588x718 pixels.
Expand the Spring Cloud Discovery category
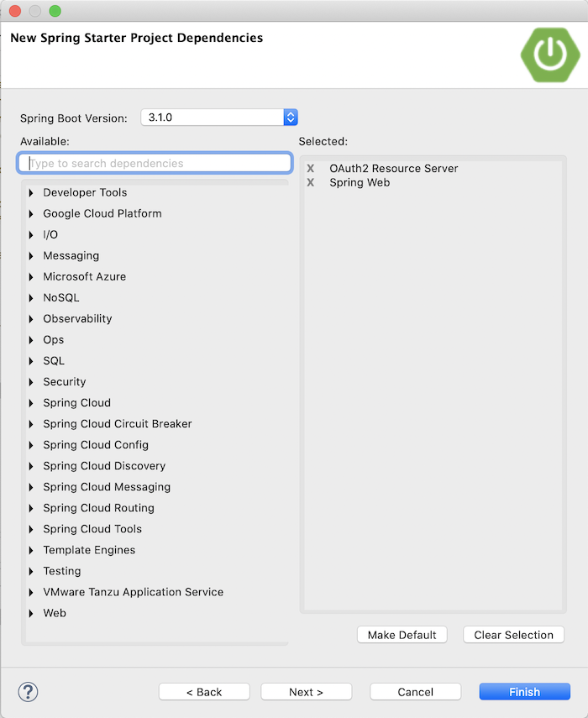[31, 467]
